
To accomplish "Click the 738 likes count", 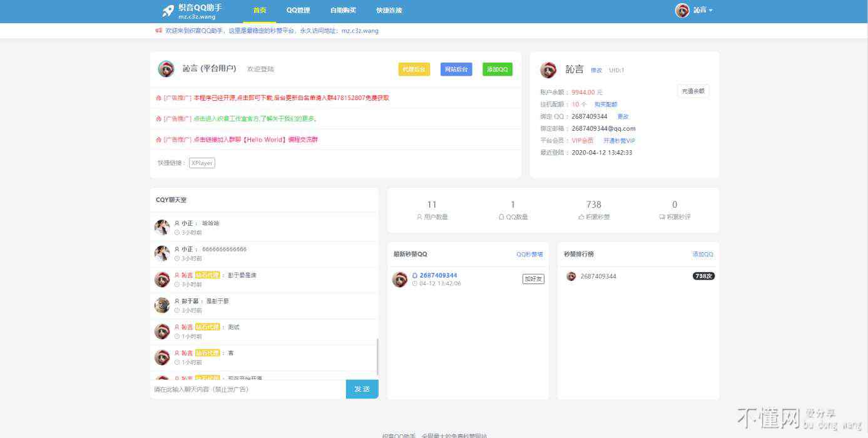I will tap(594, 205).
